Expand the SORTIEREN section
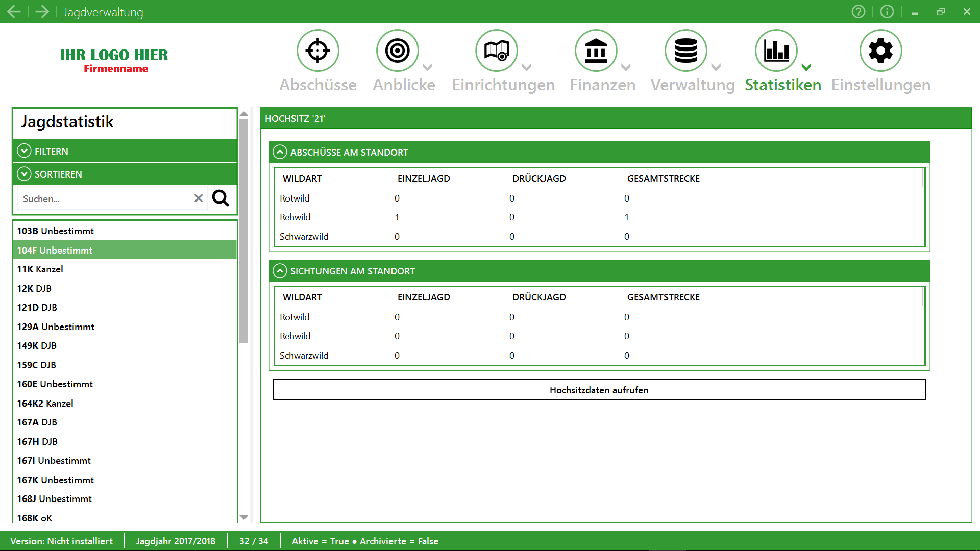The image size is (980, 551). coord(24,174)
